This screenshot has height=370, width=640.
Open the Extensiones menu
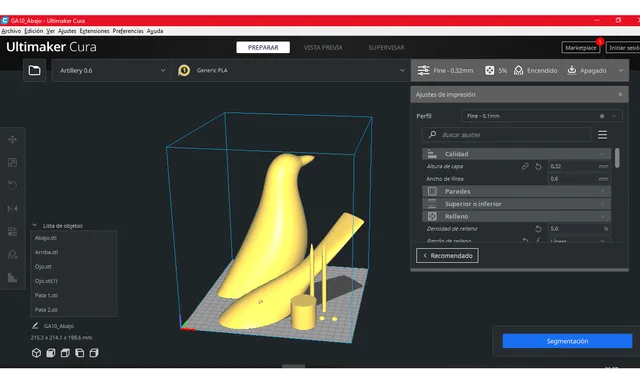pyautogui.click(x=94, y=31)
